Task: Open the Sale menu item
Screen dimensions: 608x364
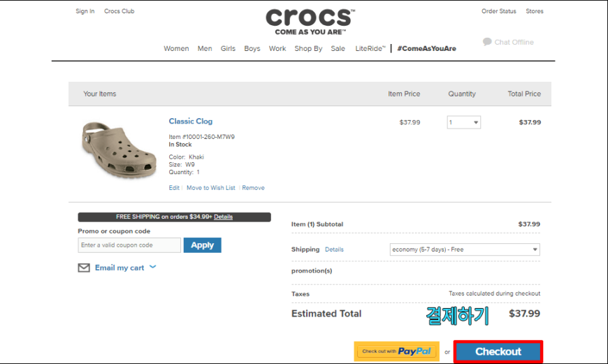Action: [338, 49]
